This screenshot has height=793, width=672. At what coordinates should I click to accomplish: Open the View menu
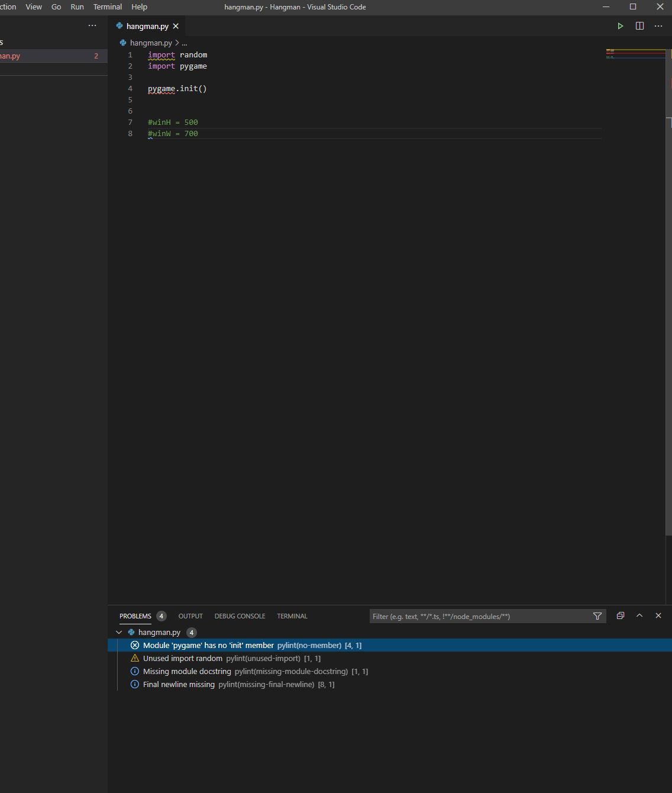pos(34,7)
